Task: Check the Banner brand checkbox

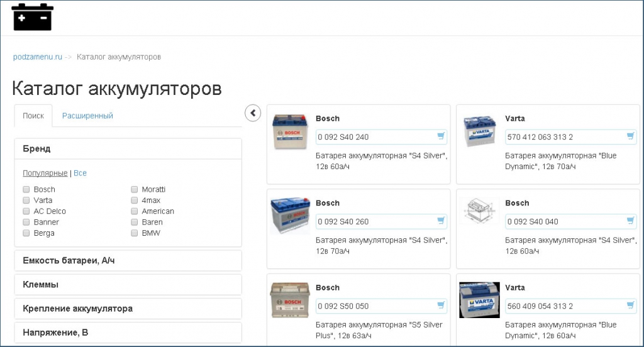Action: [26, 222]
